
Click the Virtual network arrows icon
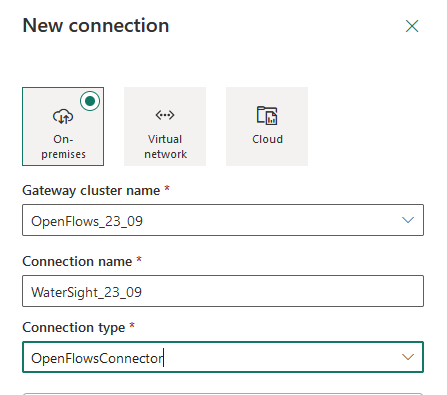tap(165, 115)
